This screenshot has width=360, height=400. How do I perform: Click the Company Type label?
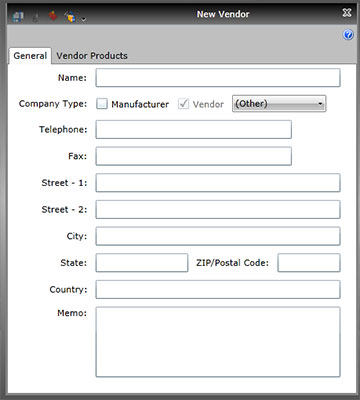click(53, 104)
